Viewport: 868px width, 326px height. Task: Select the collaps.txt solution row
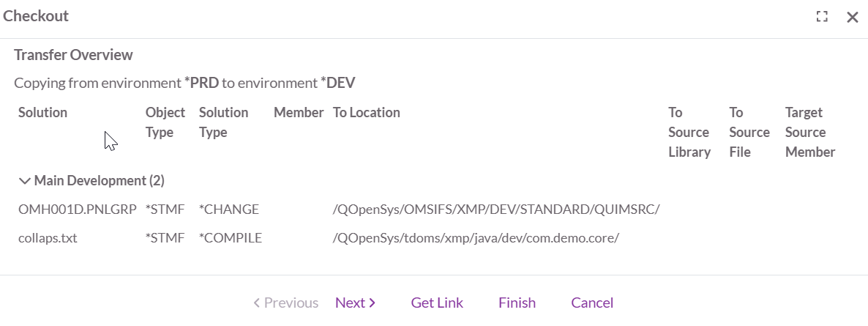tap(48, 238)
